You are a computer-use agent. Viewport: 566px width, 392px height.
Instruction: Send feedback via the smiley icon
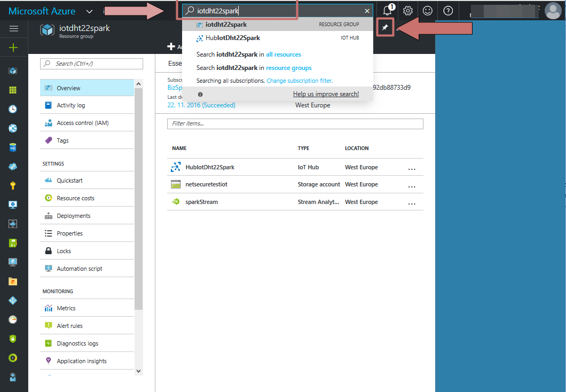[427, 10]
